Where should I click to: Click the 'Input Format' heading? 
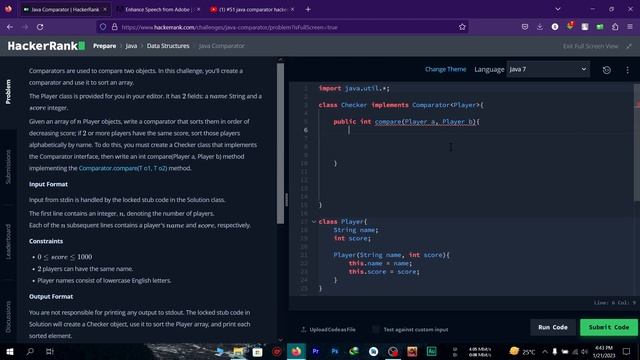point(48,184)
